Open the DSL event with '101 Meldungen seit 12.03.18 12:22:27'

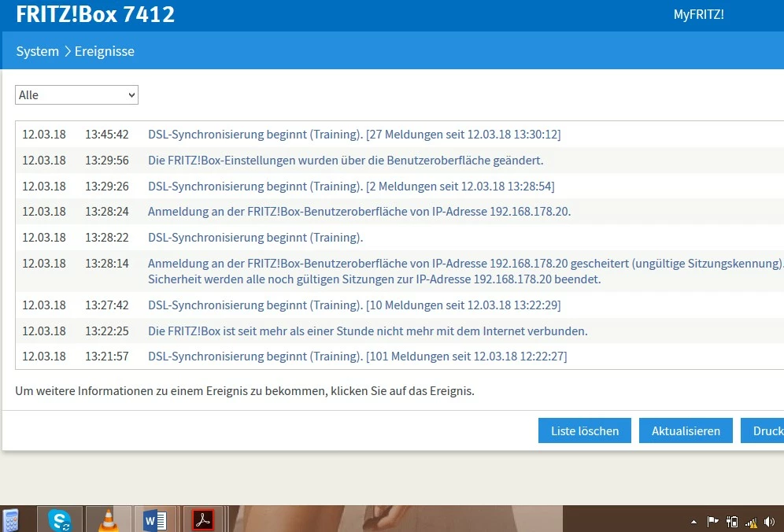(357, 357)
